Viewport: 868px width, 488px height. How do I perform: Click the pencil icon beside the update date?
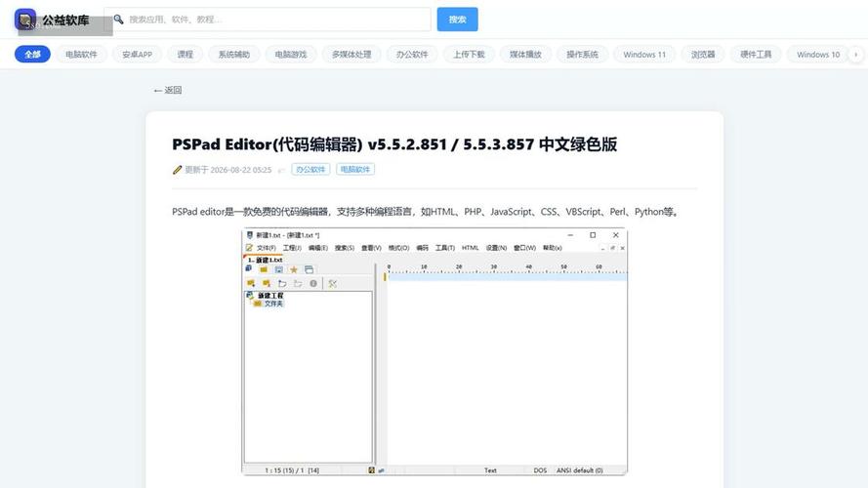point(177,170)
